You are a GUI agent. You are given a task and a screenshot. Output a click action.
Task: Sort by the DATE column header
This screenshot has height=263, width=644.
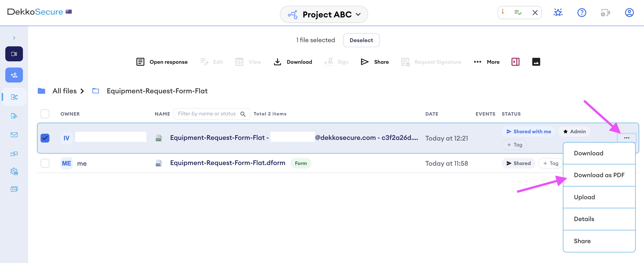click(x=432, y=114)
